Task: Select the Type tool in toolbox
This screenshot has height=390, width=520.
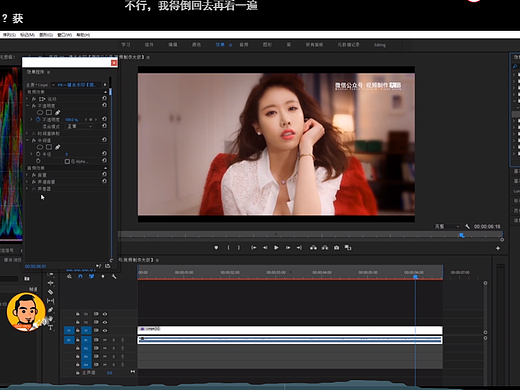Action: (x=51, y=328)
